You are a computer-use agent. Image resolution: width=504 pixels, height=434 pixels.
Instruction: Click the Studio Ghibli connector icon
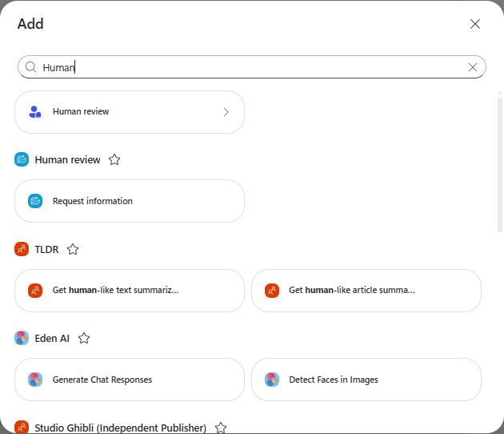click(22, 428)
